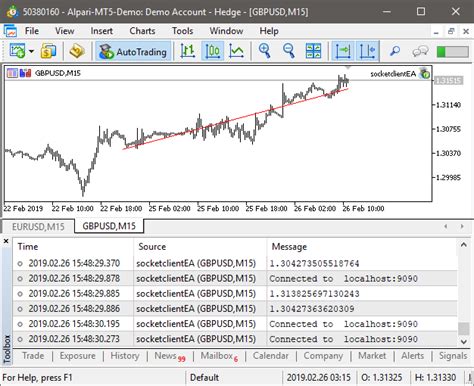Open the Alerts toolbox tab

(412, 356)
